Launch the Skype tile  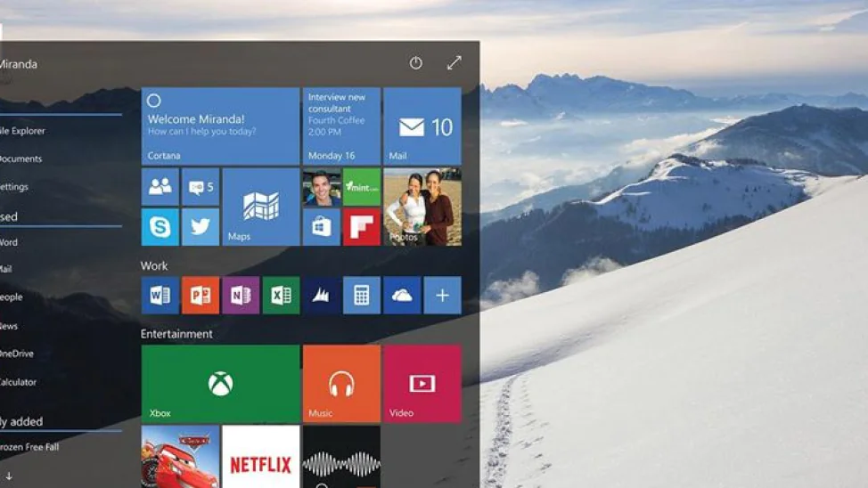tap(160, 227)
